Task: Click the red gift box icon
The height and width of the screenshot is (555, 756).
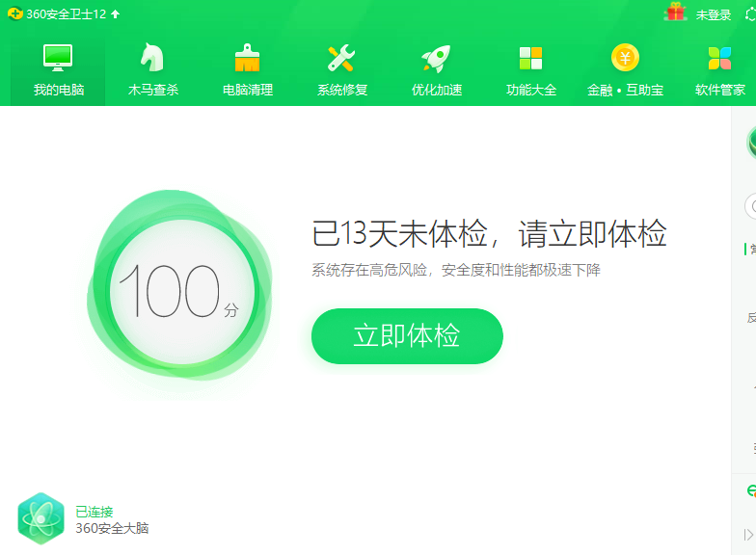Action: pyautogui.click(x=675, y=13)
